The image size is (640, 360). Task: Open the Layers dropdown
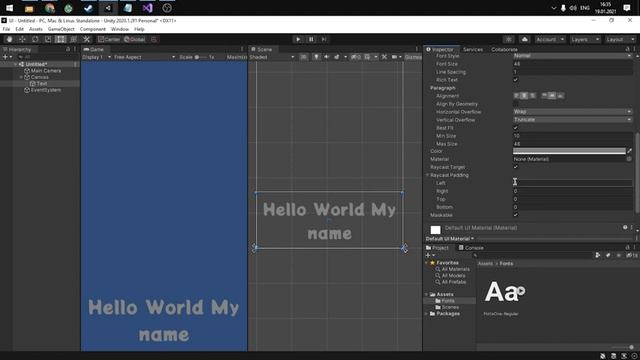tap(585, 39)
